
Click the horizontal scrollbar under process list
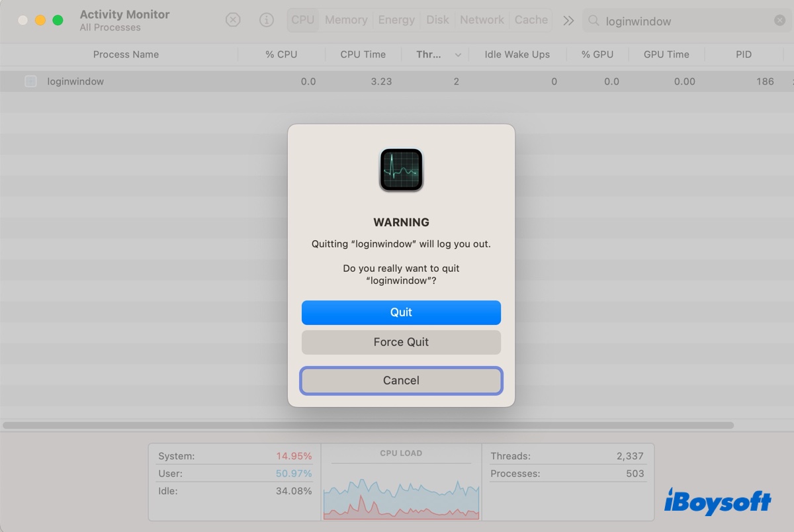tap(368, 425)
